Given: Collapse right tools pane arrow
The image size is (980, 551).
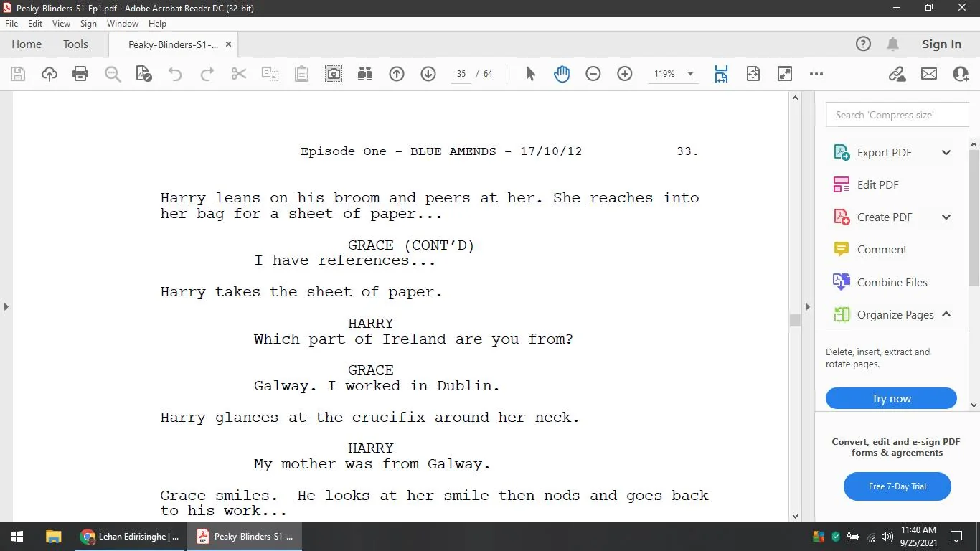Looking at the screenshot, I should [x=807, y=306].
